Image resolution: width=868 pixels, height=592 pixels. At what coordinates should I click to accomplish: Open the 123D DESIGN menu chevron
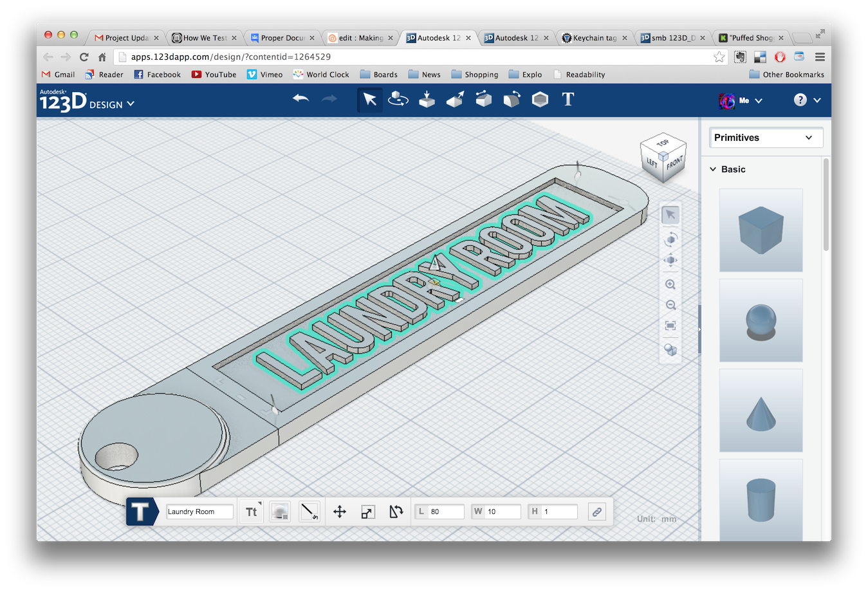click(x=131, y=103)
